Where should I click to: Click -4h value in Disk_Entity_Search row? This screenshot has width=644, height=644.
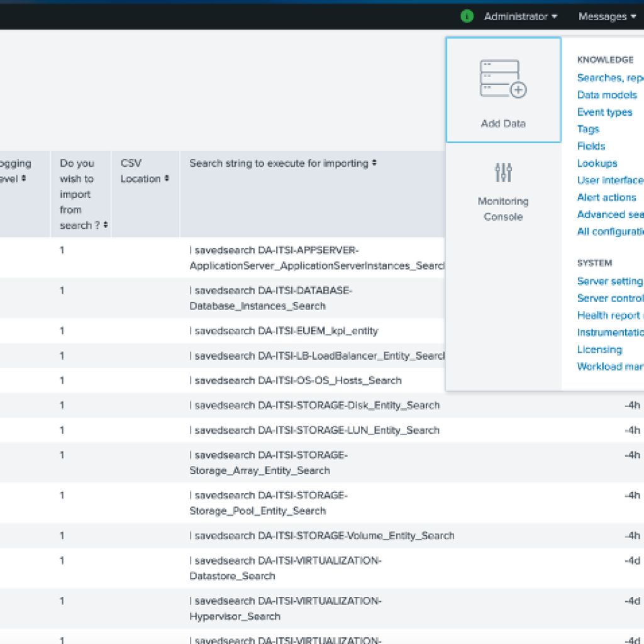633,406
